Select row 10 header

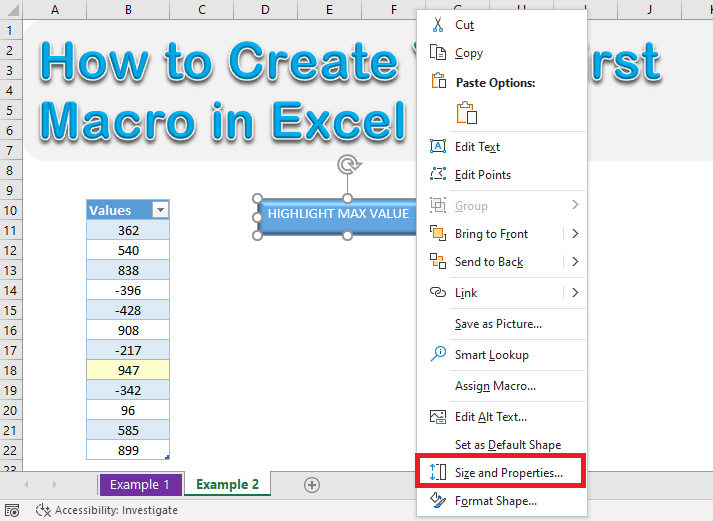[x=10, y=210]
